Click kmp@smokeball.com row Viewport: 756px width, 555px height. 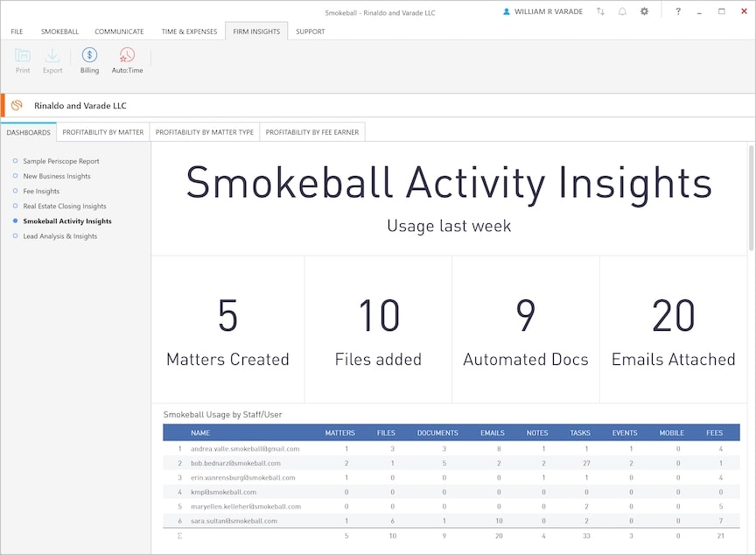[x=451, y=492]
